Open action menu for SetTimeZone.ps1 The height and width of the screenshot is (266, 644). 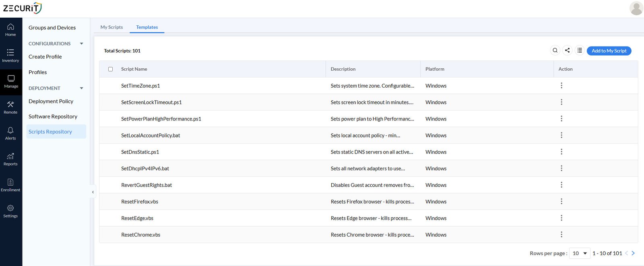(x=561, y=86)
